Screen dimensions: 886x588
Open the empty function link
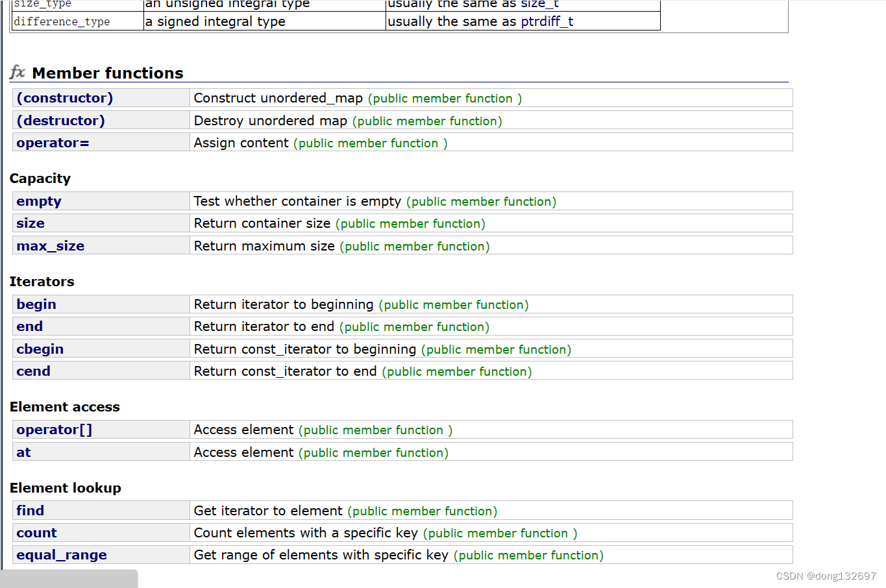(39, 201)
